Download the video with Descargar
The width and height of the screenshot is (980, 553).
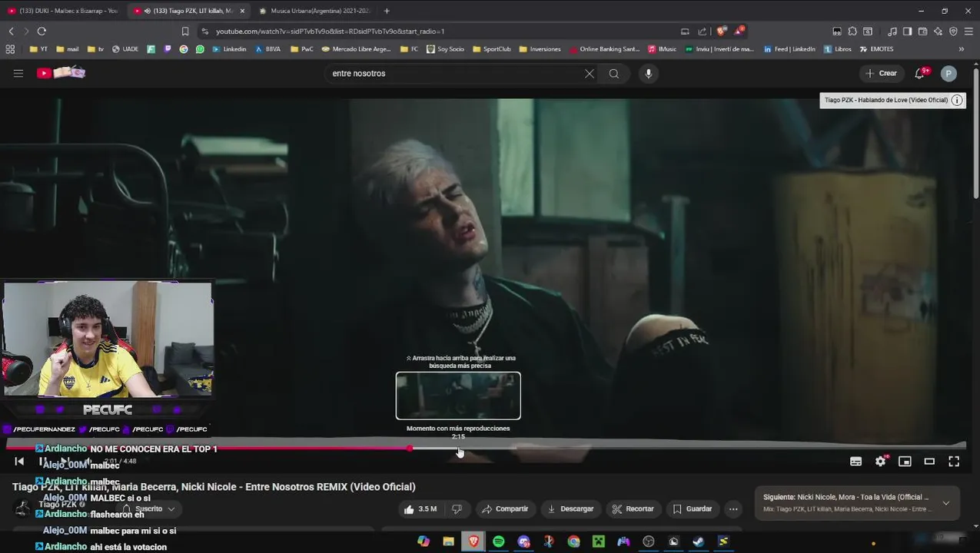[570, 508]
